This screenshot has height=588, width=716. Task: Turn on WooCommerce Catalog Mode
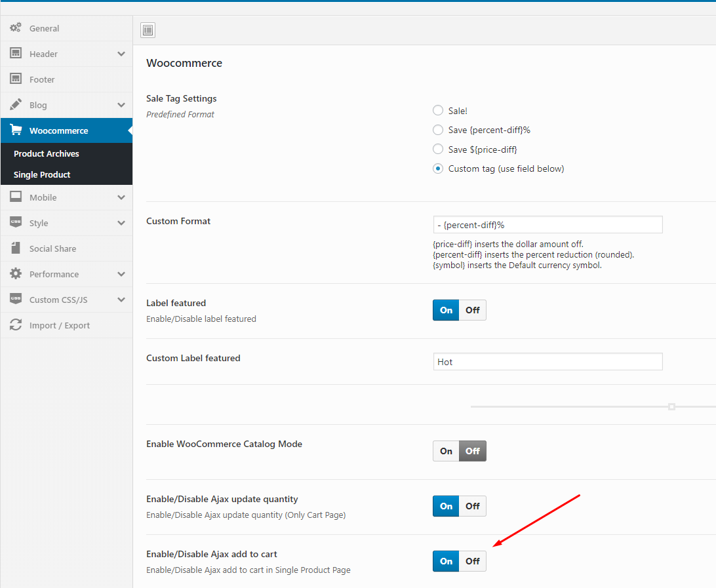tap(447, 451)
